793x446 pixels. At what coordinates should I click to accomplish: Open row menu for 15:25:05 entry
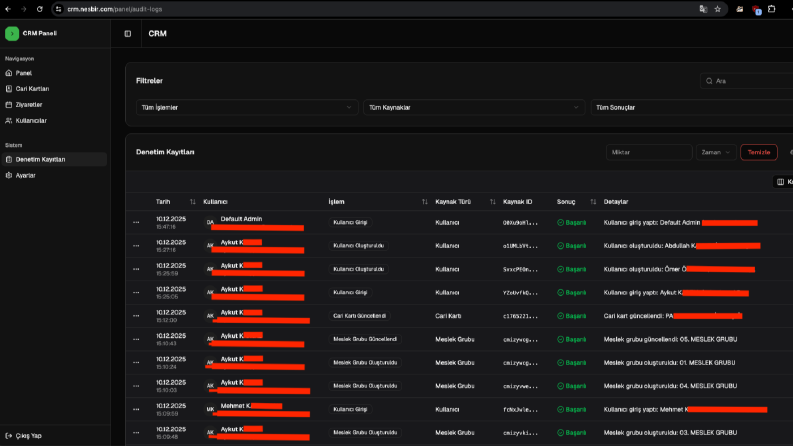(136, 292)
